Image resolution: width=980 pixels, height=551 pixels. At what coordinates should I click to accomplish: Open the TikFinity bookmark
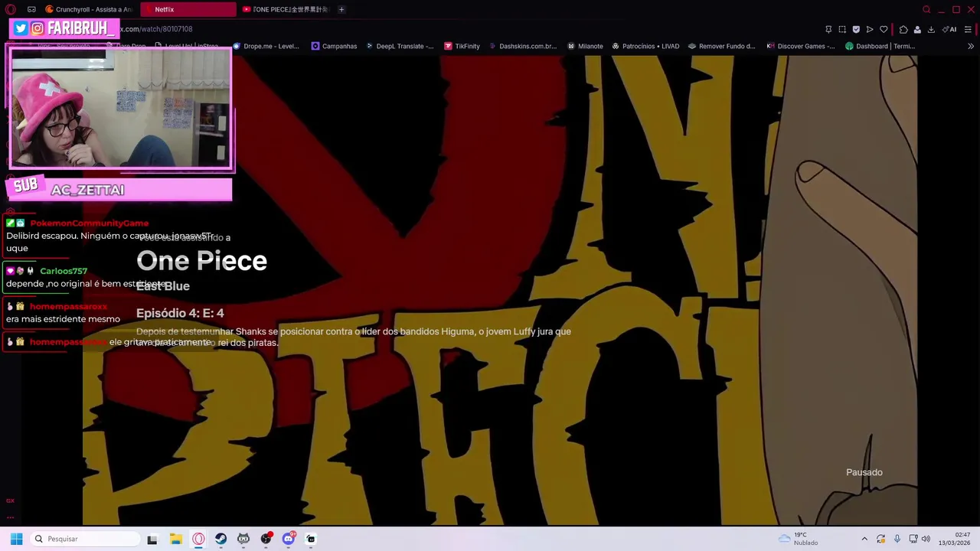(x=462, y=46)
